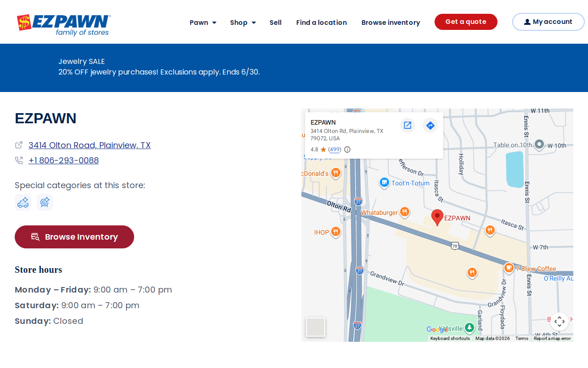Click the IHOP restaurant marker
This screenshot has height=368, width=588.
(336, 232)
